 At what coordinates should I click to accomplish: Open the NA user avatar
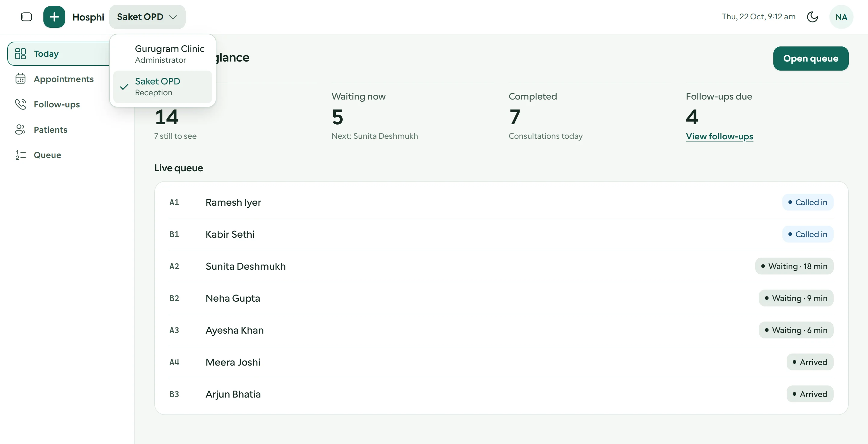[x=841, y=17]
